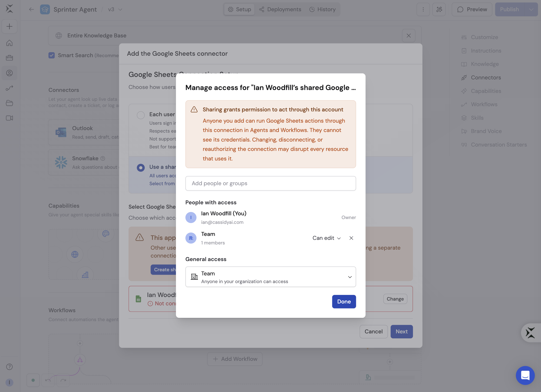Click the Preview button
Image resolution: width=541 pixels, height=392 pixels.
pyautogui.click(x=472, y=9)
